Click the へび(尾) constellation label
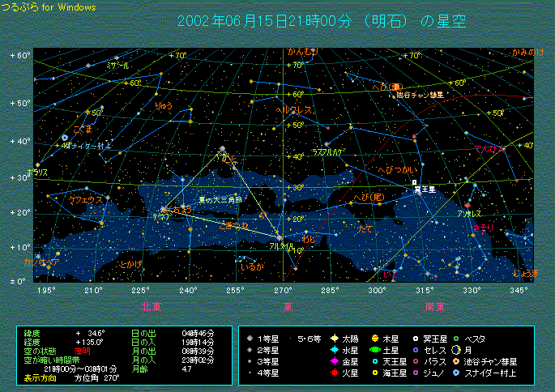555x392 pixels. [x=369, y=197]
